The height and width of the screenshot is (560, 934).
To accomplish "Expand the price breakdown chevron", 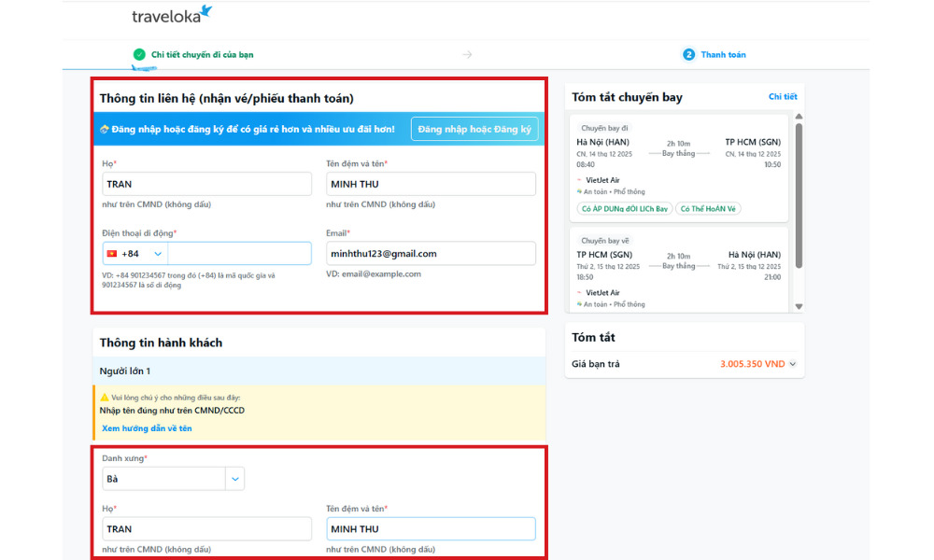I will tap(793, 364).
